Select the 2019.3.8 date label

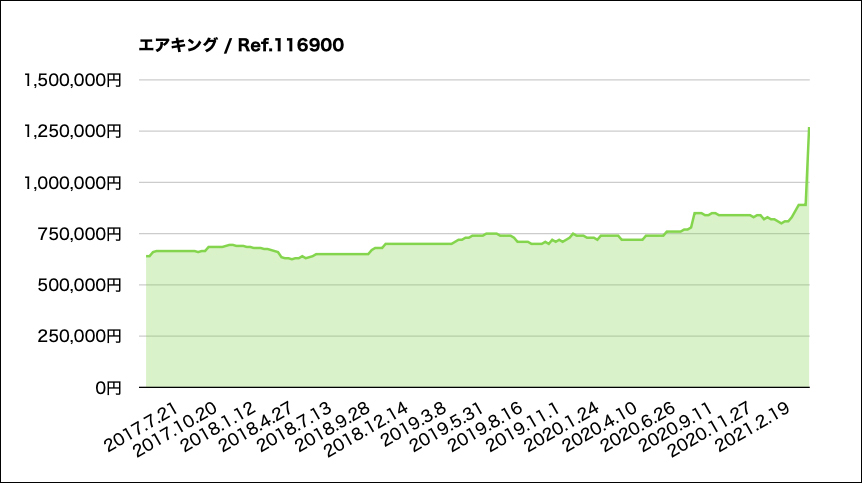click(x=414, y=424)
